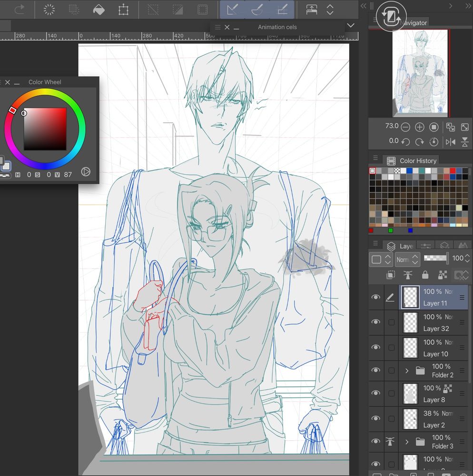473x476 pixels.
Task: Switch to the Layer tab
Action: point(400,246)
